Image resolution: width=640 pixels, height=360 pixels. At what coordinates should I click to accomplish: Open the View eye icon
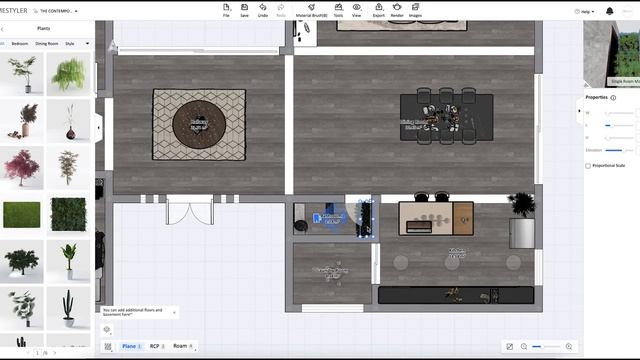coord(356,8)
